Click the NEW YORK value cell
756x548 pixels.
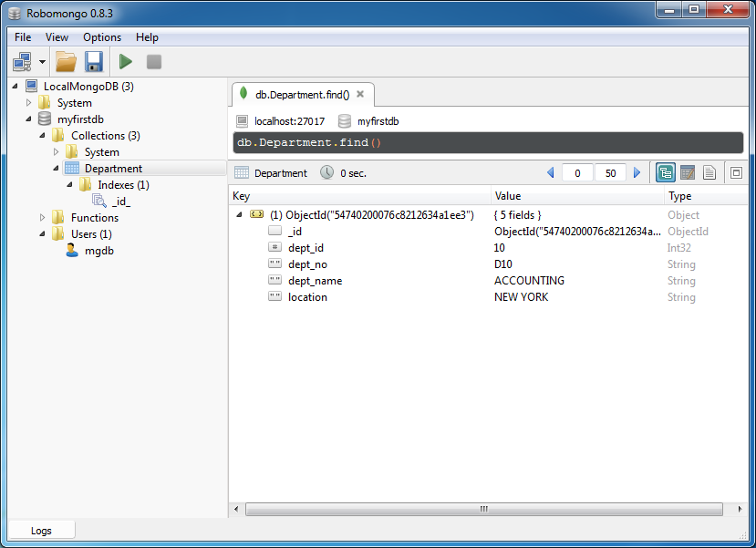[521, 297]
